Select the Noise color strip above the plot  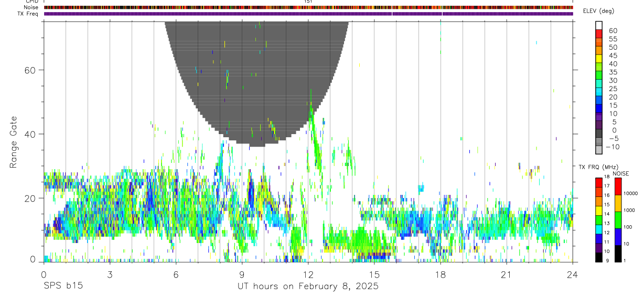(308, 7)
